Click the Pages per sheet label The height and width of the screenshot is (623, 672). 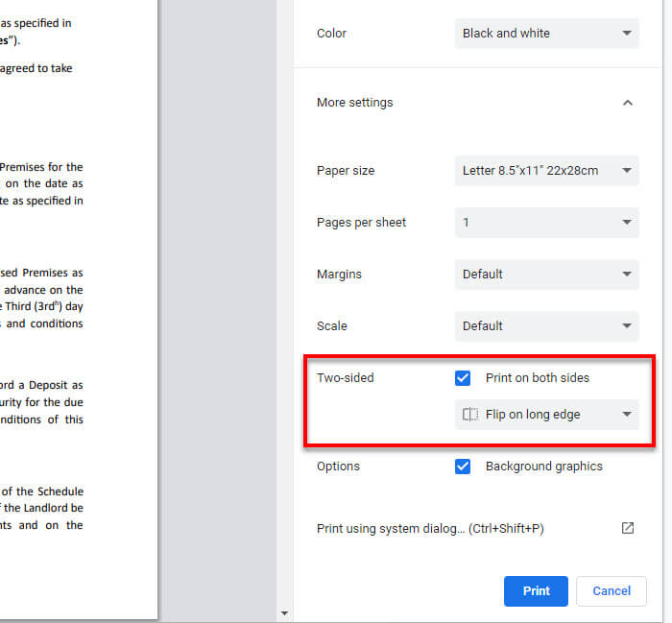pos(361,223)
